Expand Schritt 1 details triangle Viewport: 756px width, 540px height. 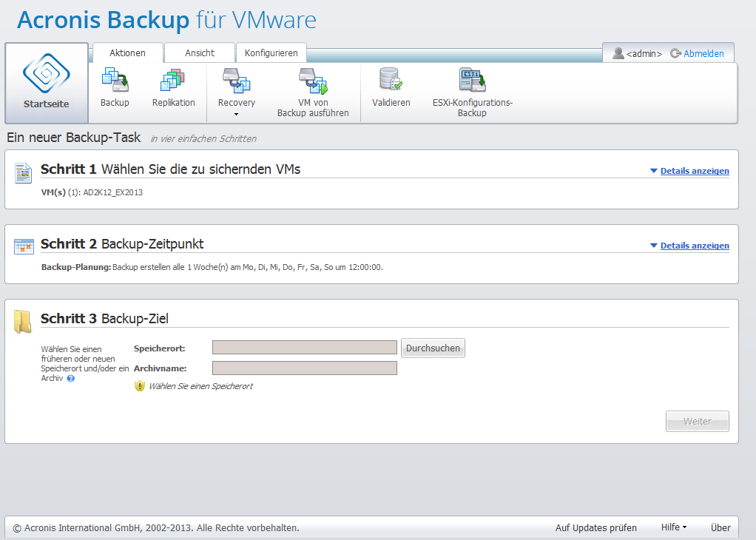653,171
